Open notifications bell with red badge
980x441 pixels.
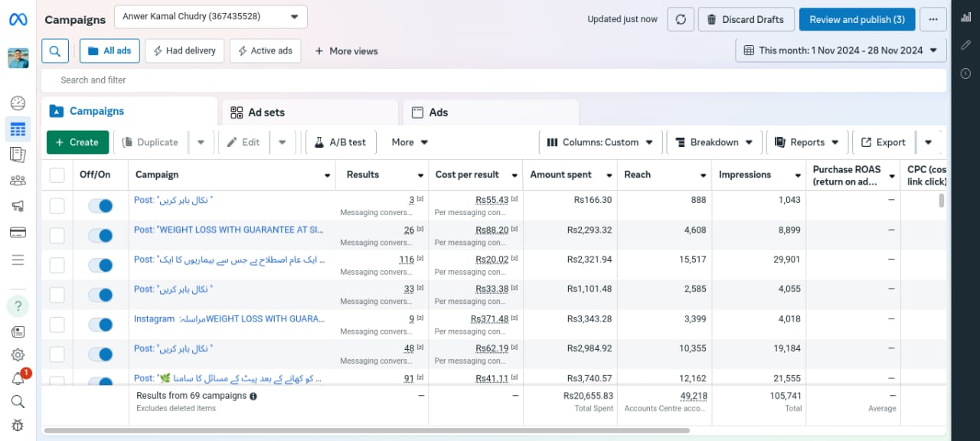click(x=18, y=377)
